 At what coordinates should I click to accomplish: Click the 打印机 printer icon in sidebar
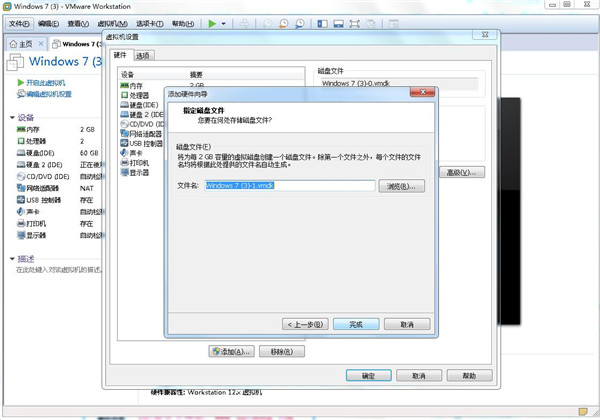click(x=21, y=223)
